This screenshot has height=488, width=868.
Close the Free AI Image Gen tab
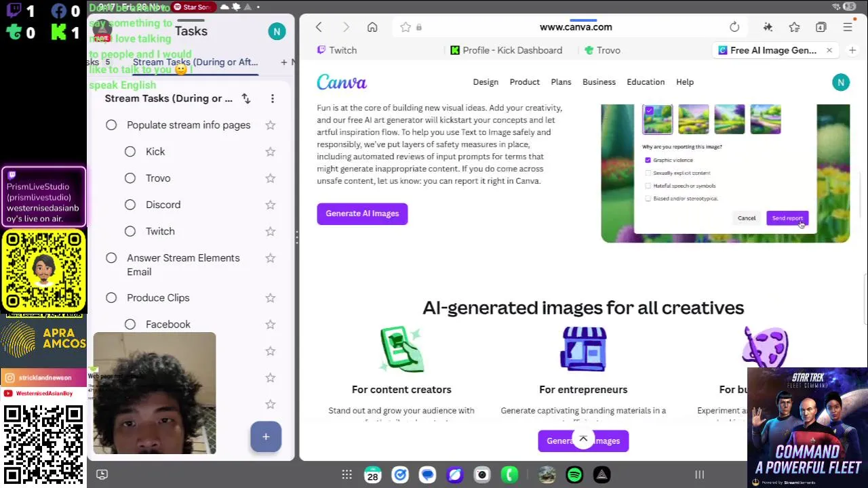[829, 50]
